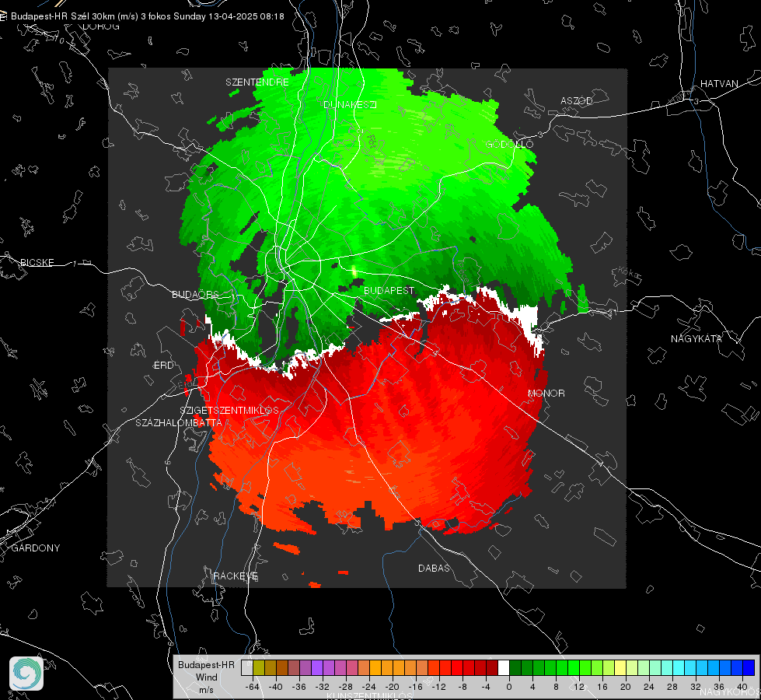Click the SZIGETSZENTMIKLÓS town label
The height and width of the screenshot is (700, 761).
point(229,411)
